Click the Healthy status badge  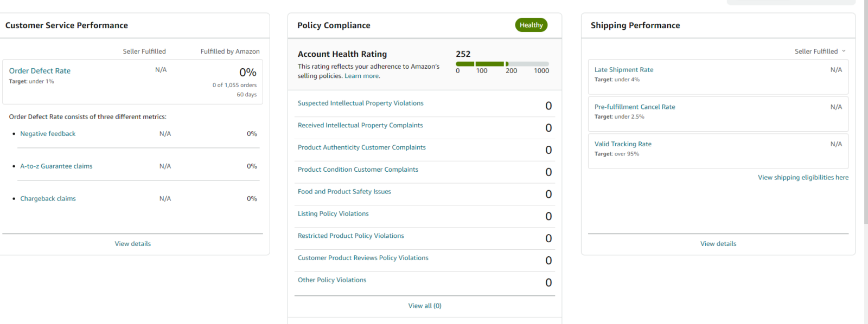531,25
